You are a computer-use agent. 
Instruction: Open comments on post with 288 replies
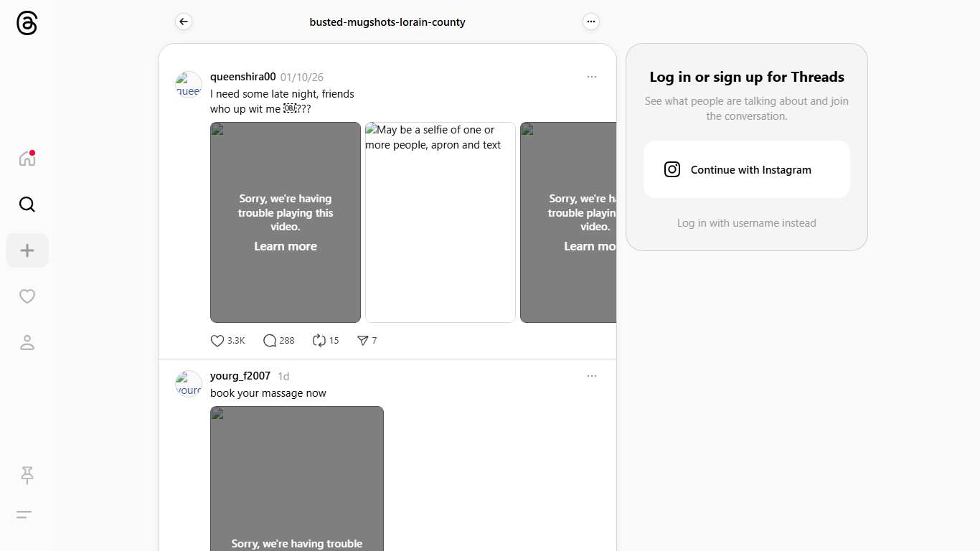270,341
